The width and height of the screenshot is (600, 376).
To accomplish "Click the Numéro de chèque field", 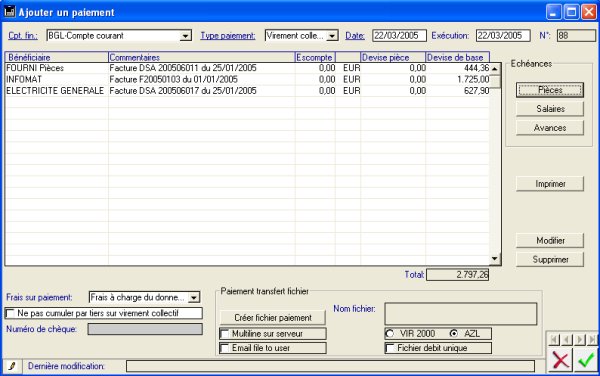I will tap(145, 329).
